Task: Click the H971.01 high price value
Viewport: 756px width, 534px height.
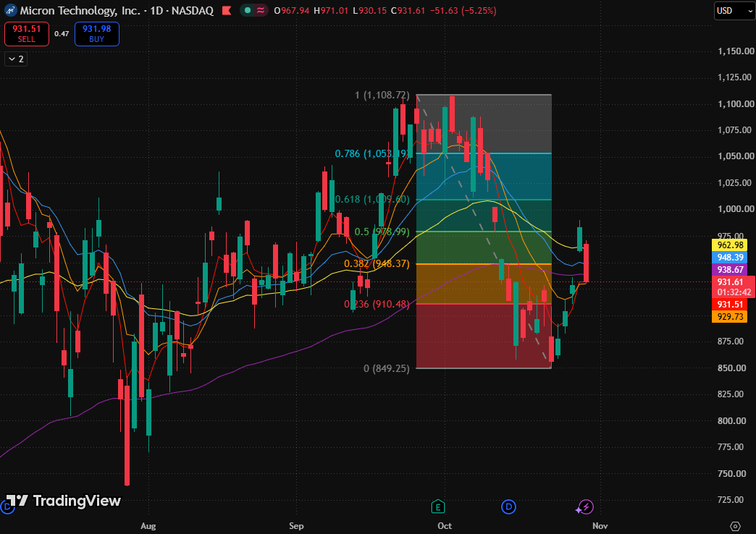Action: 331,11
